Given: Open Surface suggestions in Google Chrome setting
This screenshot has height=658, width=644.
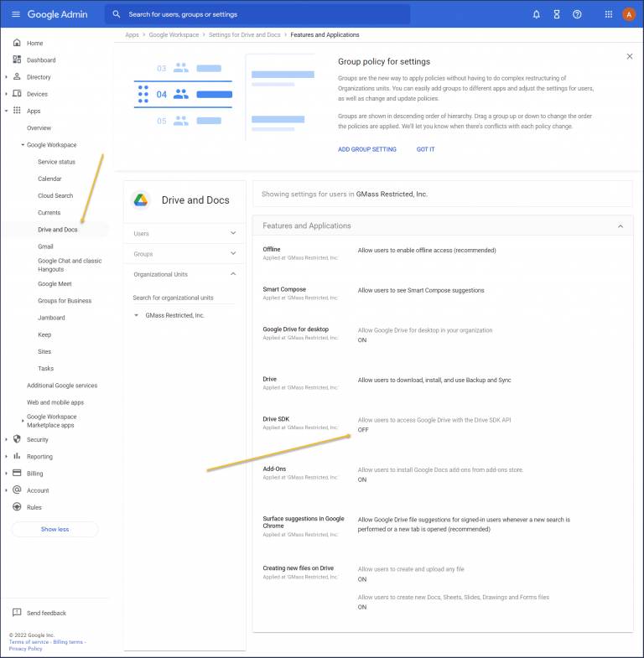Looking at the screenshot, I should (443, 526).
